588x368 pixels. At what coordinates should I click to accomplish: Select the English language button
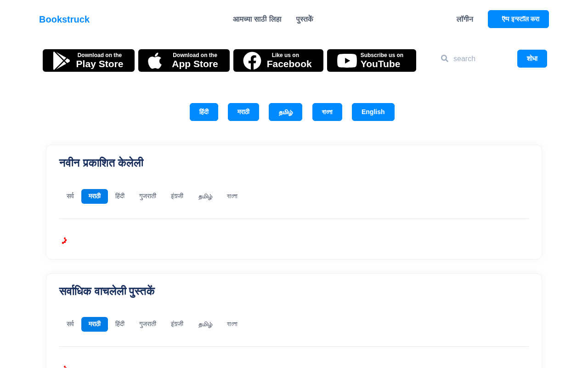373,112
